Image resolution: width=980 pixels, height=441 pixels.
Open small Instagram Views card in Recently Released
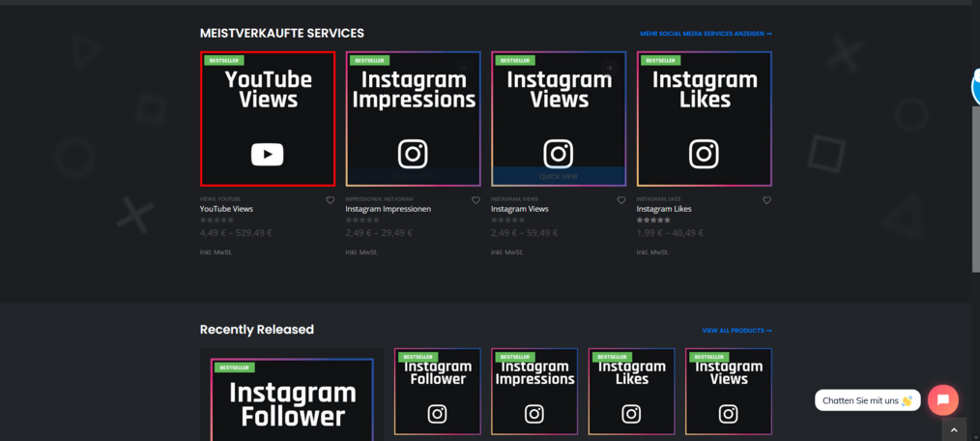[x=729, y=392]
